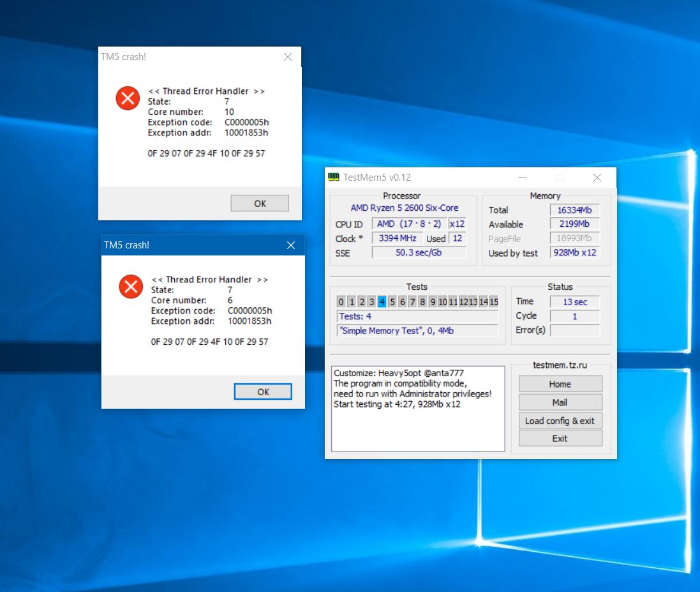This screenshot has height=592, width=700.
Task: Click the Used 12 field
Action: [458, 238]
